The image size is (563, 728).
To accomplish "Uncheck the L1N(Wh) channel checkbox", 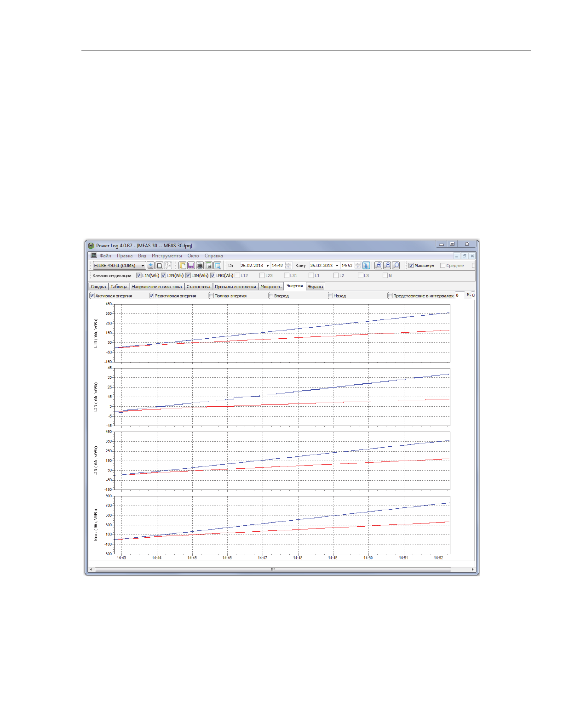I will pos(139,276).
